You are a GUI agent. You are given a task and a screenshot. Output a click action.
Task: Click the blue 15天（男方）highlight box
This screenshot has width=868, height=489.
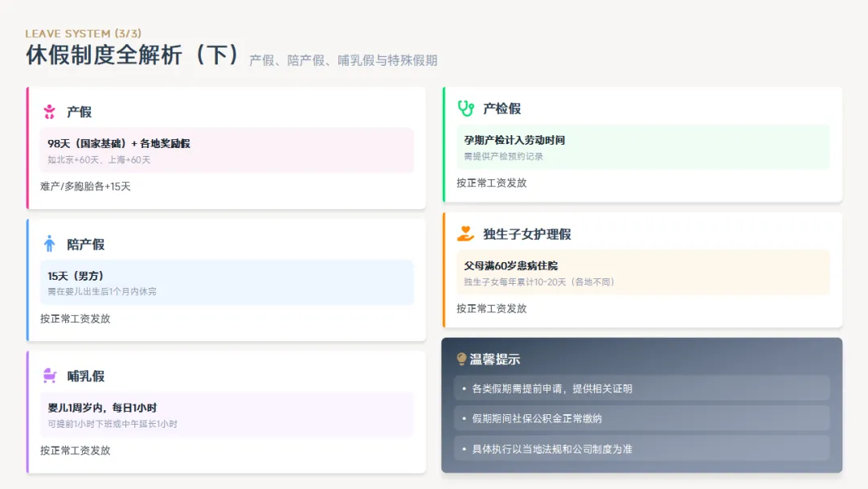click(x=227, y=282)
